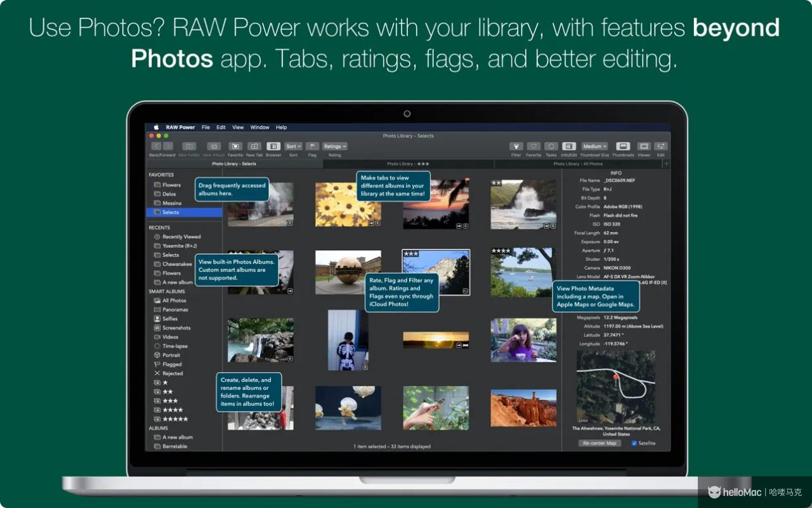Select the red canyon rocks thumbnail
This screenshot has width=812, height=508.
523,408
